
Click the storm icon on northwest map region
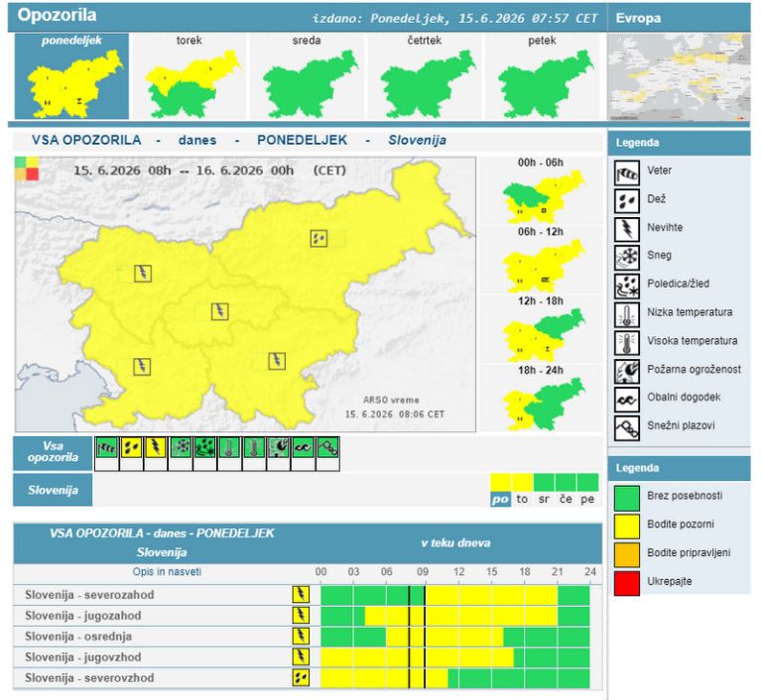pyautogui.click(x=143, y=274)
